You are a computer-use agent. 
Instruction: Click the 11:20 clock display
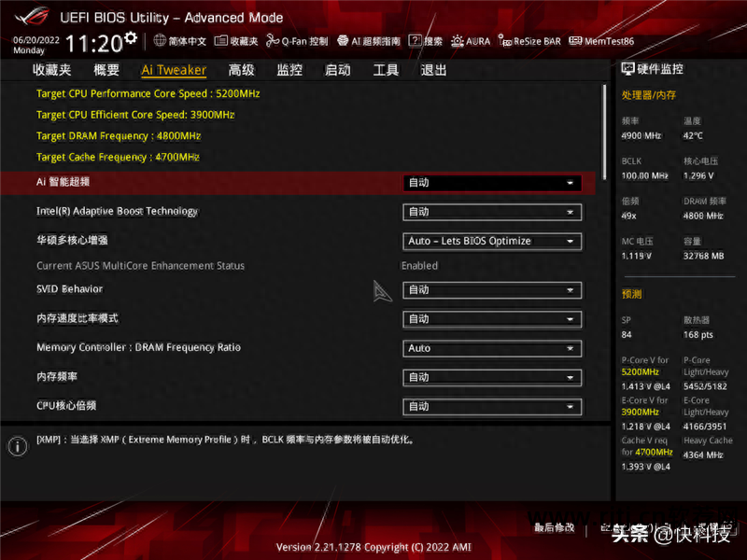point(94,44)
